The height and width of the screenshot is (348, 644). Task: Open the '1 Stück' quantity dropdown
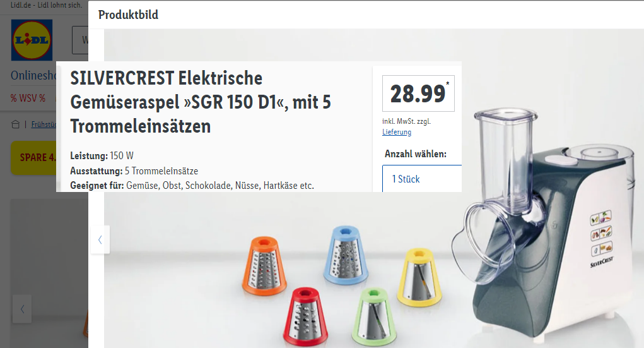422,179
